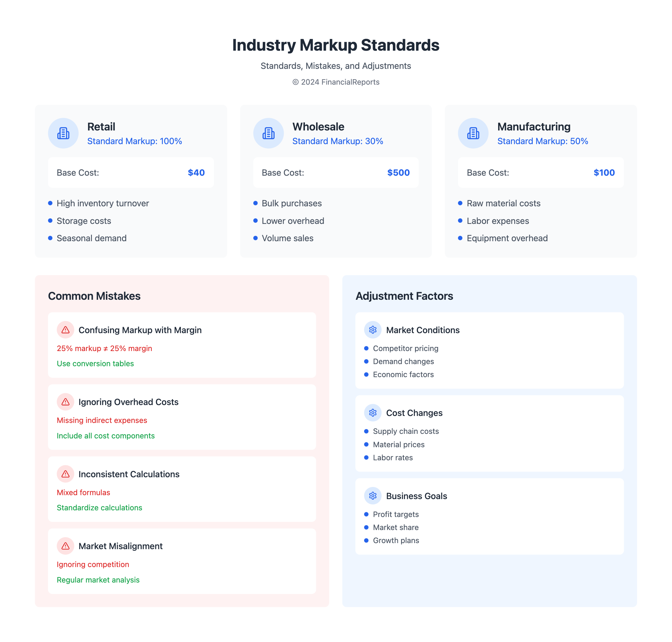
Task: Click warning icon beside Market Misalignment
Action: coord(65,546)
